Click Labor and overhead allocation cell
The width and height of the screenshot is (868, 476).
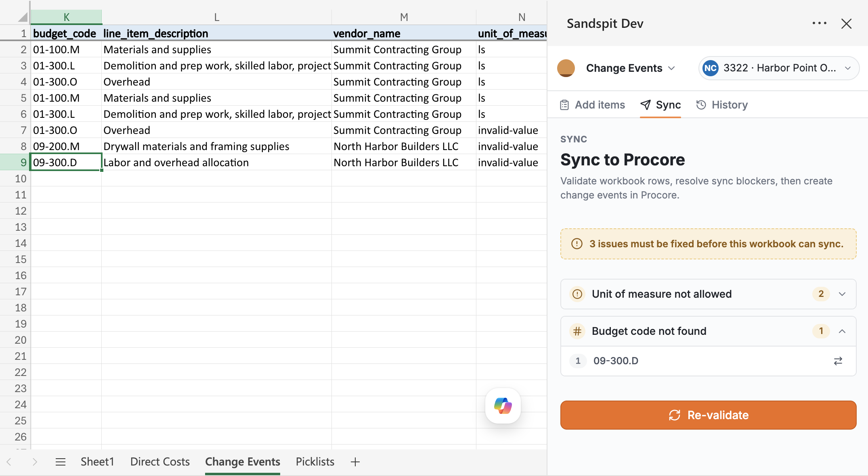tap(216, 162)
